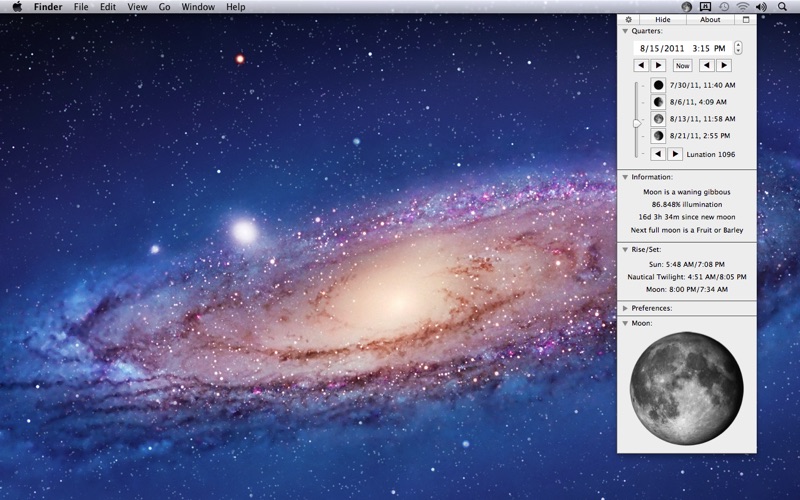The height and width of the screenshot is (500, 800).
Task: Open the About button in moon panel
Action: [x=710, y=19]
